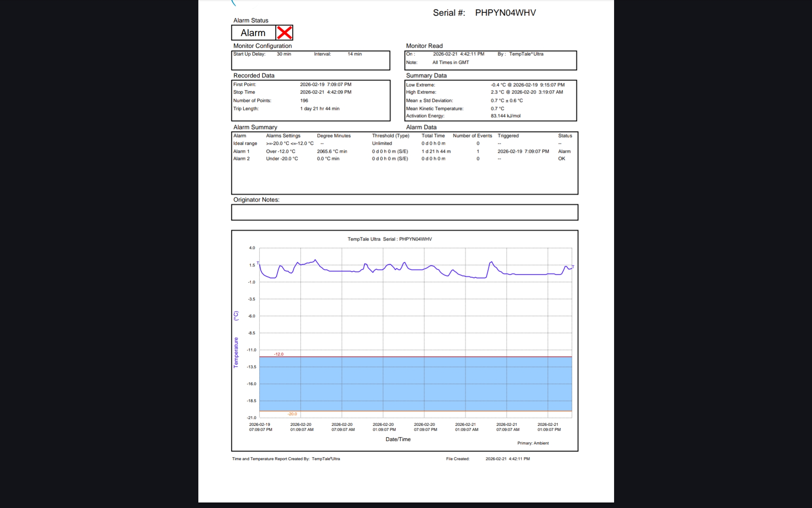812x508 pixels.
Task: Click the 'Primary: Ambient' legend text
Action: (533, 443)
